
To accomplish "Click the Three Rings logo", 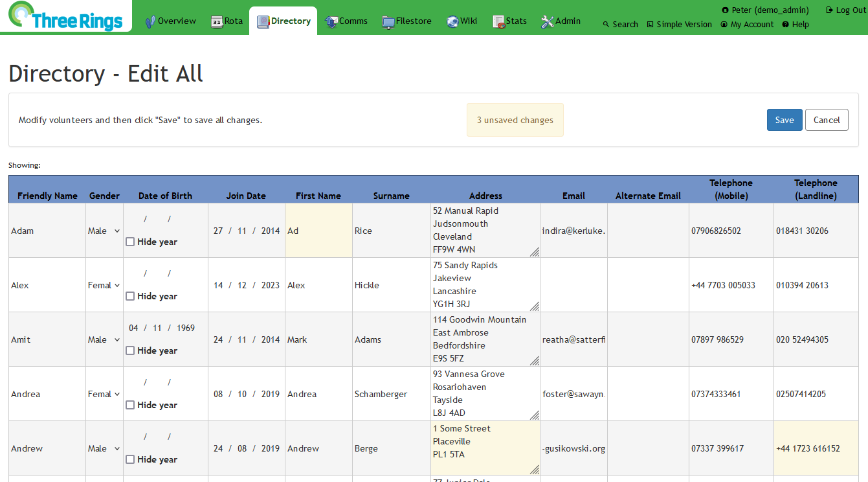I will pos(65,17).
